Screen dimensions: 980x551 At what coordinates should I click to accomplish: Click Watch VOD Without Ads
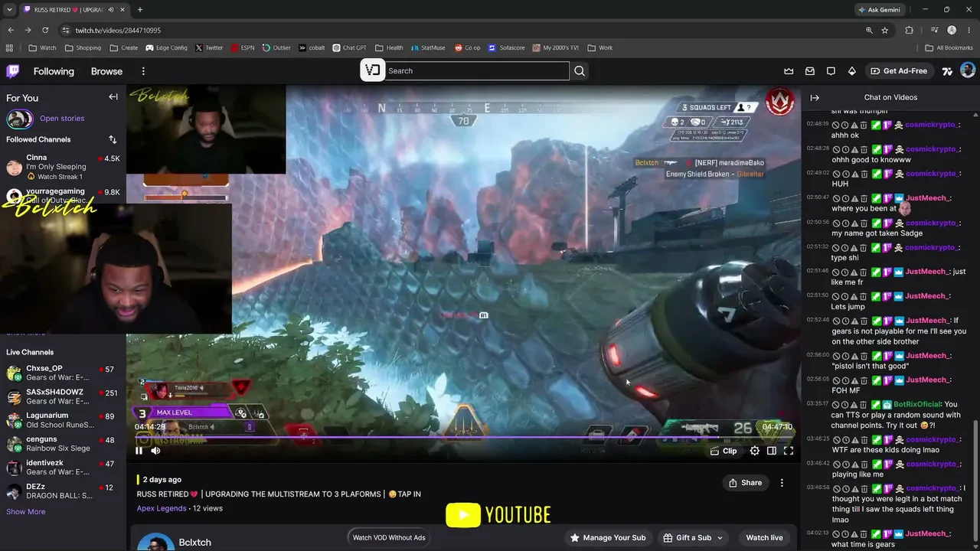[389, 537]
